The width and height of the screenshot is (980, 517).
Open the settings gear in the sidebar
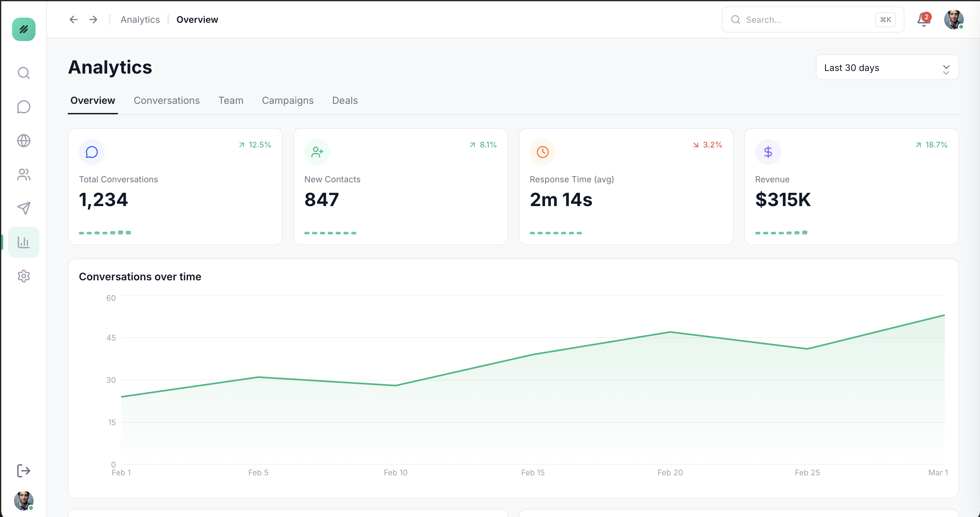[23, 276]
